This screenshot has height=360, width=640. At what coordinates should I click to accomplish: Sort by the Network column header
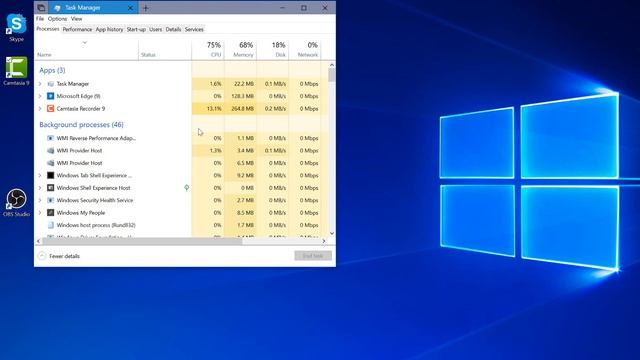[304, 49]
